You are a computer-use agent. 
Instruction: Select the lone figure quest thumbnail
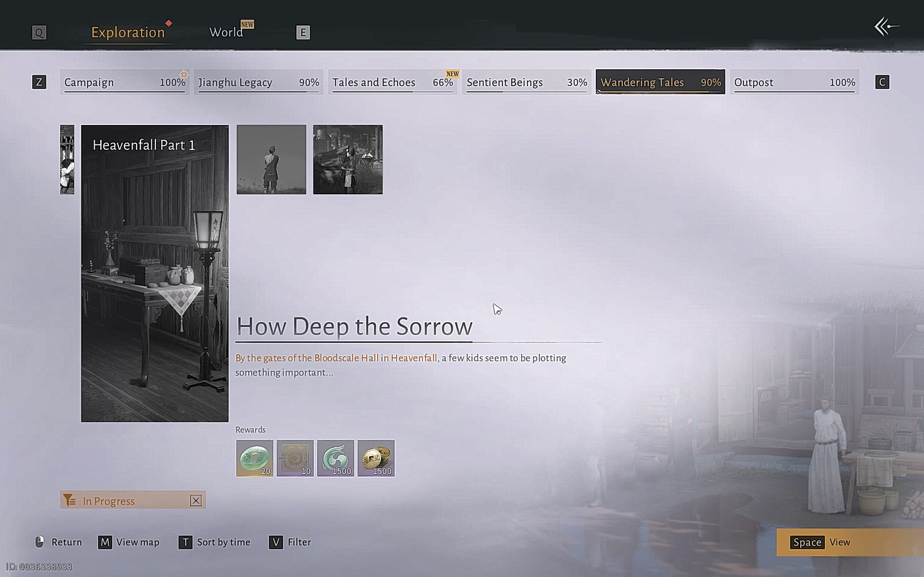(271, 159)
